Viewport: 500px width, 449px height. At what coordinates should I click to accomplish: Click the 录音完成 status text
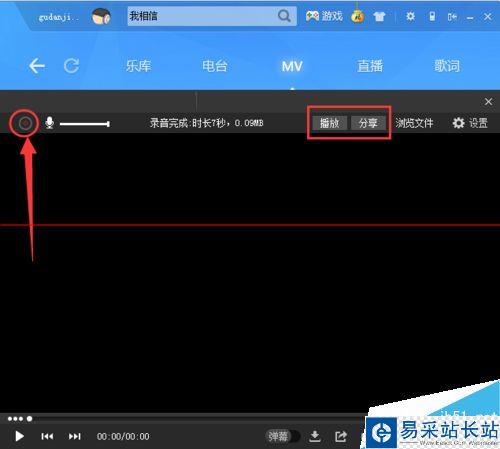(206, 123)
